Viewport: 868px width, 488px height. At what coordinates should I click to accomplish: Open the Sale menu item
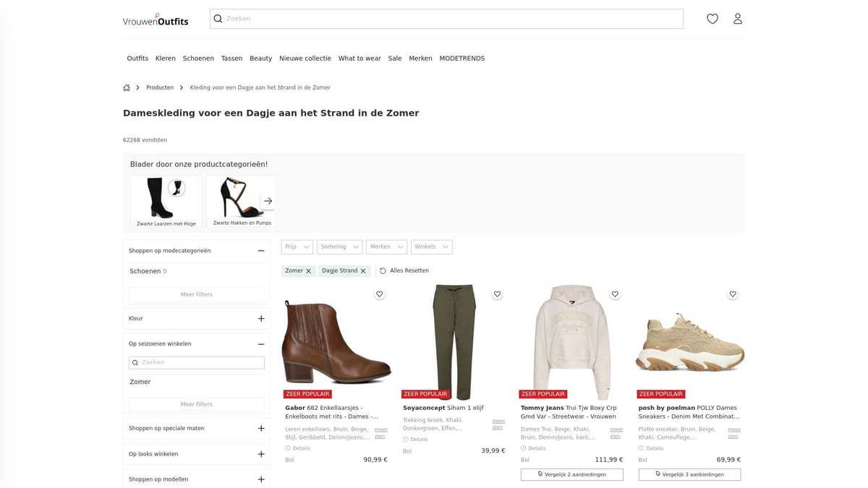tap(394, 59)
